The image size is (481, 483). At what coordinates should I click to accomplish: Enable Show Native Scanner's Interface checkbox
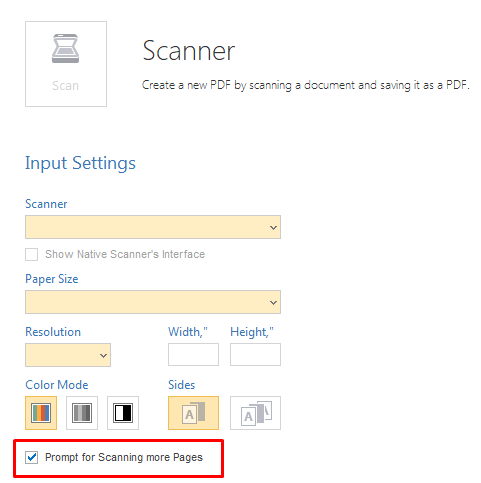(x=32, y=254)
